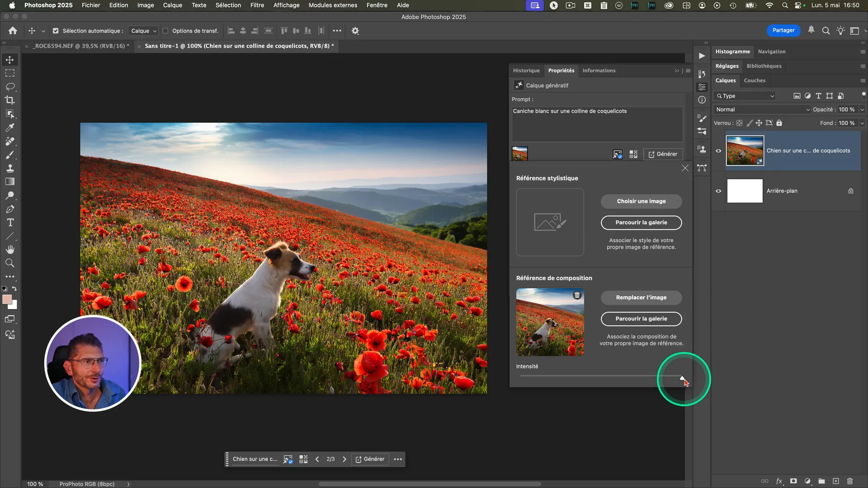
Task: Click the Home icon in options bar
Action: [13, 31]
